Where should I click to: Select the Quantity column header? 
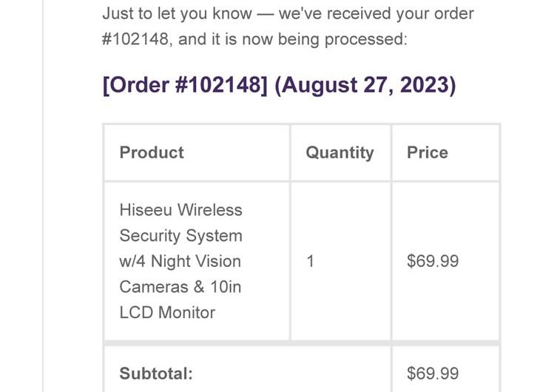point(340,152)
